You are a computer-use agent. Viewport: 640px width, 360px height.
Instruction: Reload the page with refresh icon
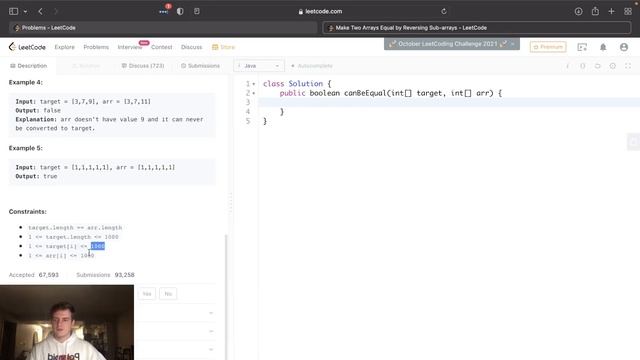click(x=444, y=11)
